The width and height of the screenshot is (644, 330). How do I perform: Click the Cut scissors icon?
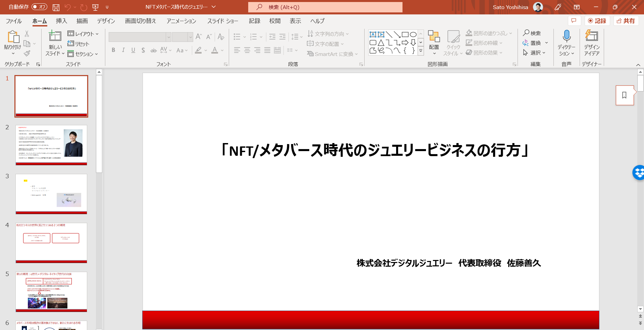[27, 34]
